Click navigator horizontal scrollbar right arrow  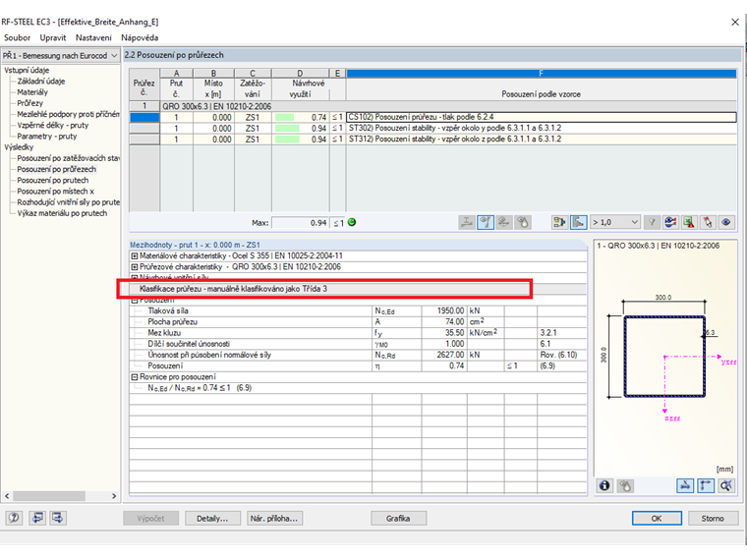tap(114, 496)
